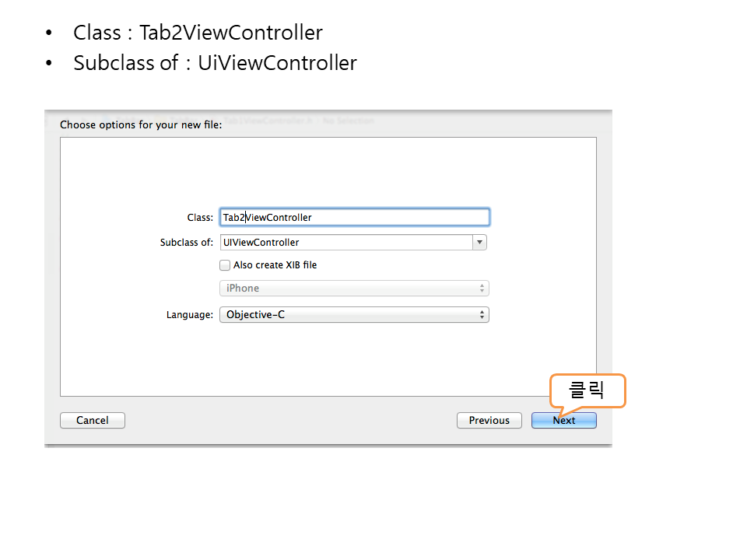
Task: Click the blank white area inside the dialog panel
Action: click(327, 358)
